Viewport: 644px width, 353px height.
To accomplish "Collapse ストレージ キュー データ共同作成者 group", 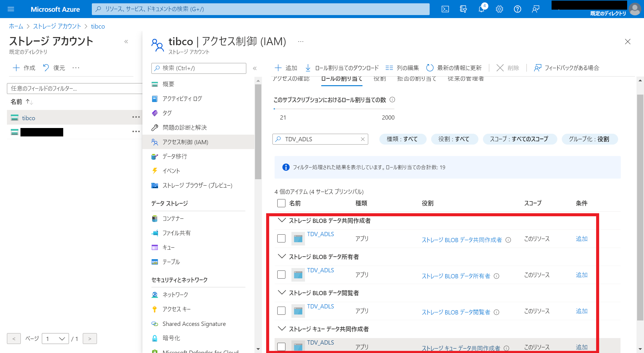I will click(x=282, y=329).
